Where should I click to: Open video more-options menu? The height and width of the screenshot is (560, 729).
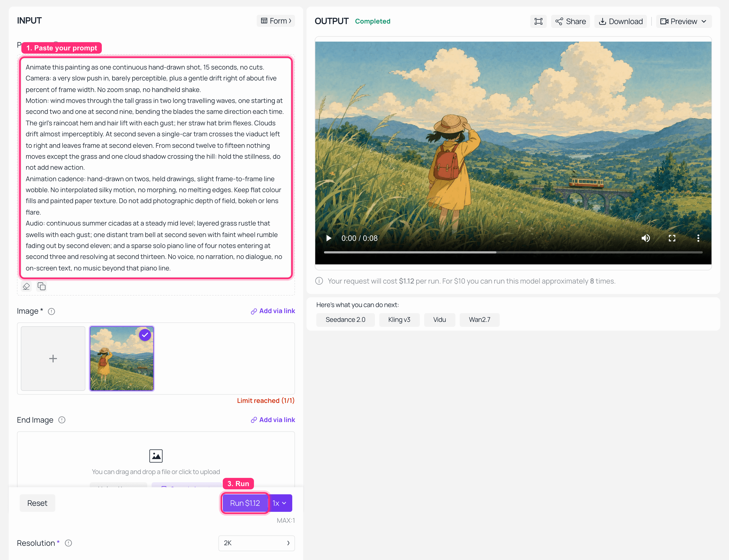pyautogui.click(x=698, y=238)
